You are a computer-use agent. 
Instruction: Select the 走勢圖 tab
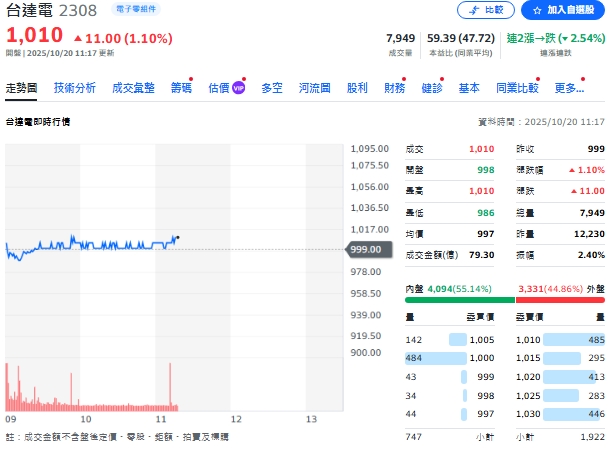tap(22, 88)
